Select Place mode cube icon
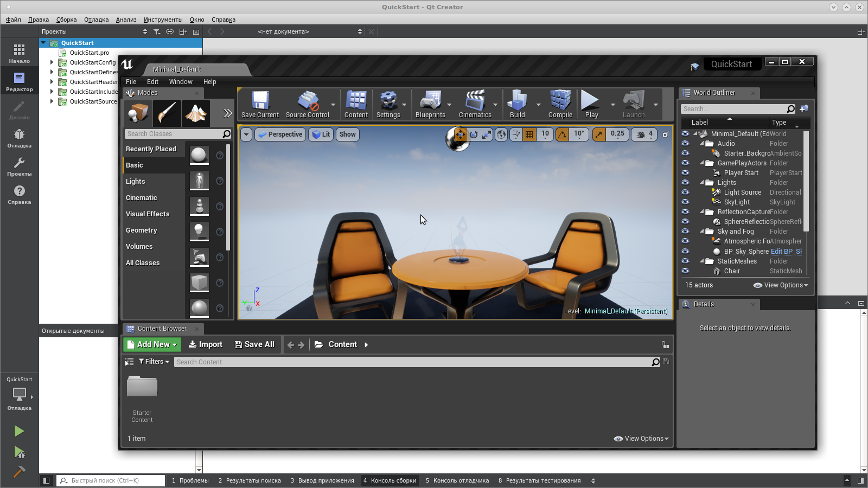Image resolution: width=868 pixels, height=488 pixels. click(x=138, y=113)
